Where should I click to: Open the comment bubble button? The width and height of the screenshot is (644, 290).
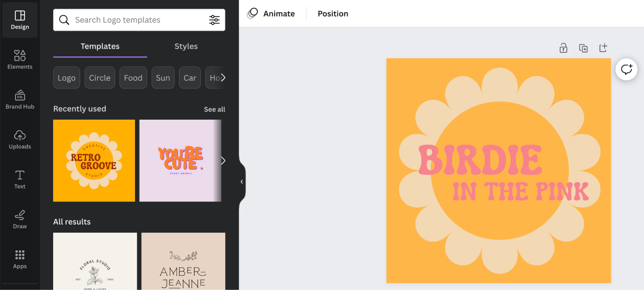click(x=626, y=69)
